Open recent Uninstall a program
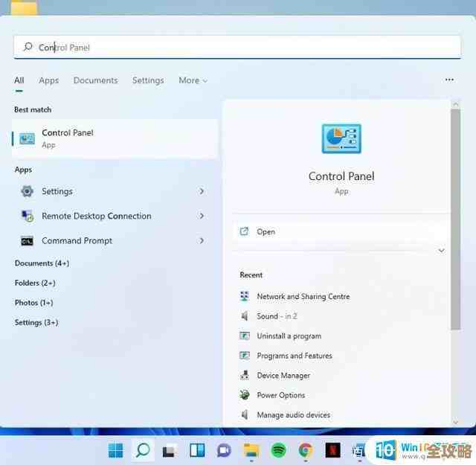 coord(289,336)
